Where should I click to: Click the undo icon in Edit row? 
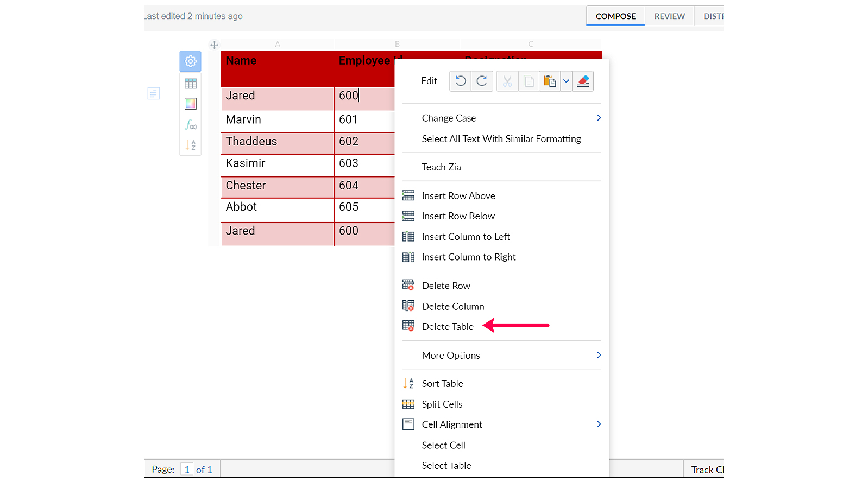pos(460,81)
